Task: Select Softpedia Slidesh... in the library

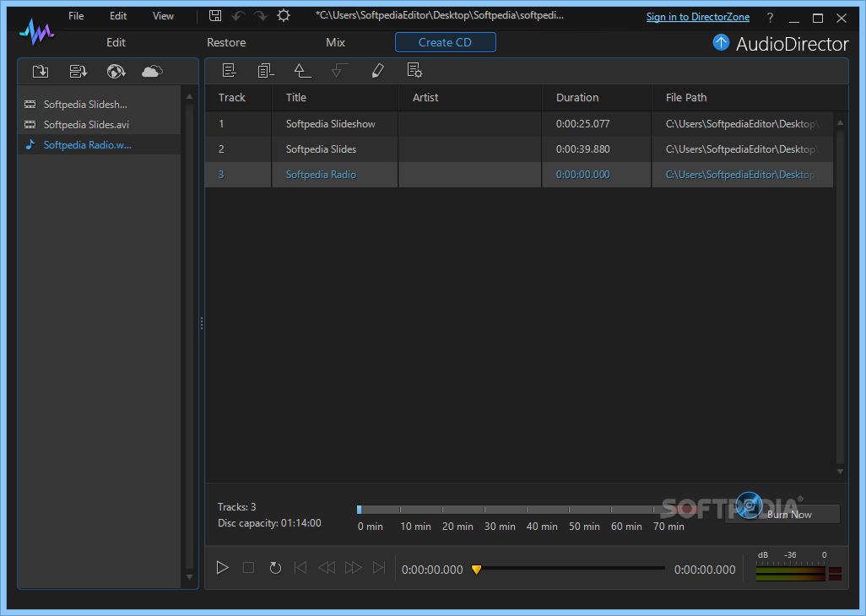Action: point(99,105)
